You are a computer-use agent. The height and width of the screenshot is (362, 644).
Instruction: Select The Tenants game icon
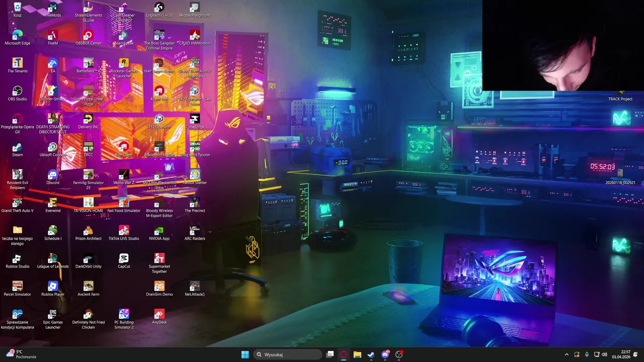(17, 65)
